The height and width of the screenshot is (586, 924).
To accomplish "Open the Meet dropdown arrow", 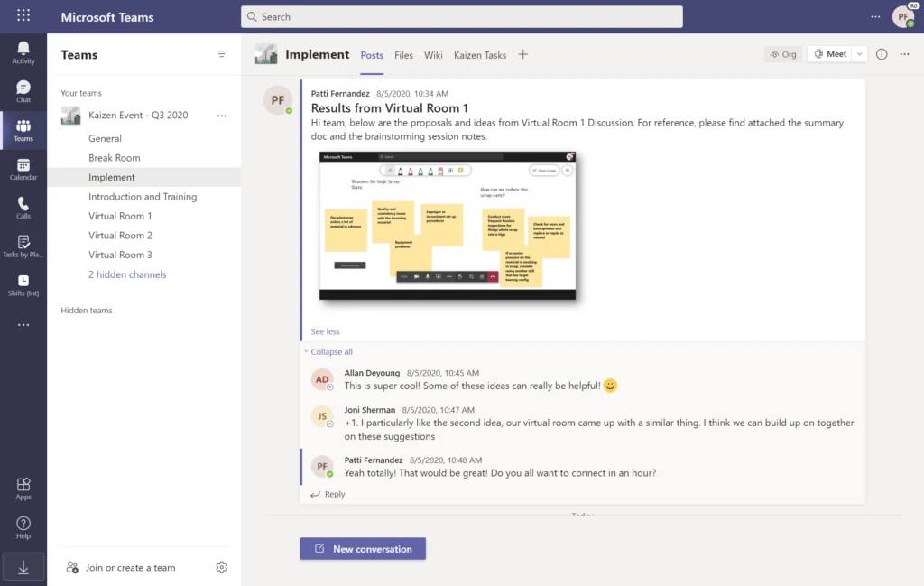I will [858, 53].
